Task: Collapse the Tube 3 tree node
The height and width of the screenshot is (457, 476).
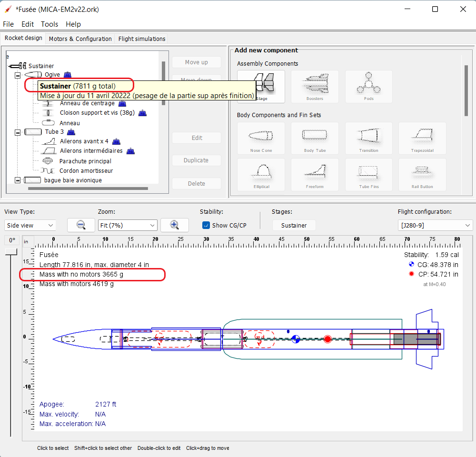Action: [x=17, y=131]
